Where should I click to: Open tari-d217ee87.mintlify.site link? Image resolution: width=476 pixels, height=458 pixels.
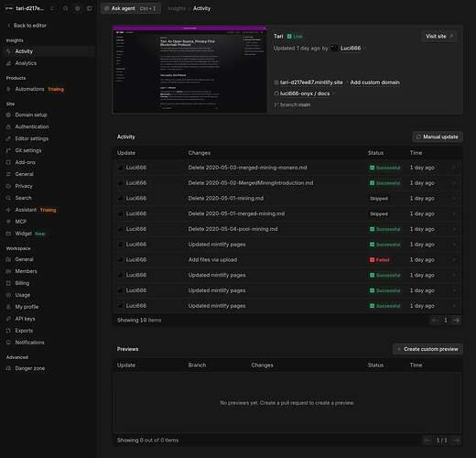(311, 82)
